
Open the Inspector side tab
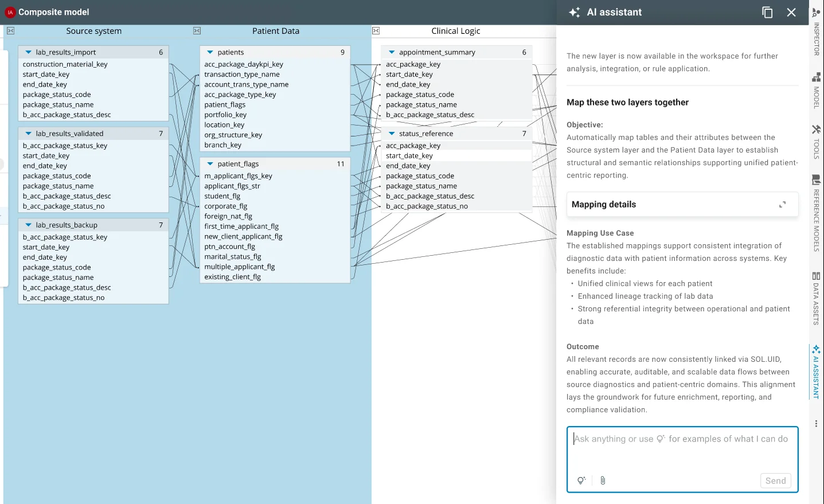point(816,32)
